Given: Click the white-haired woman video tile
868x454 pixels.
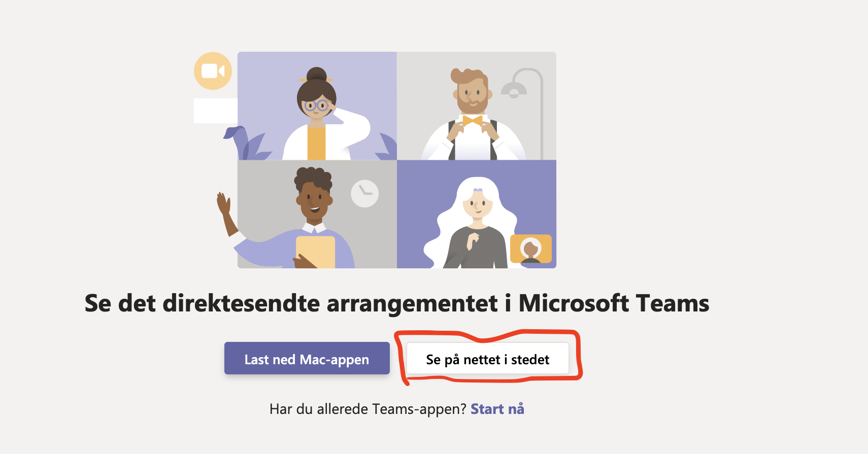Looking at the screenshot, I should 477,214.
